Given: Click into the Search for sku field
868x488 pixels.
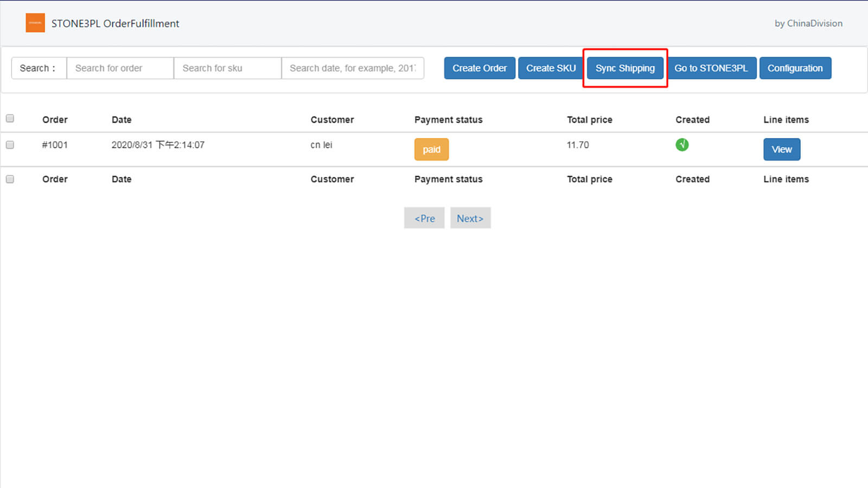Looking at the screenshot, I should coord(227,68).
